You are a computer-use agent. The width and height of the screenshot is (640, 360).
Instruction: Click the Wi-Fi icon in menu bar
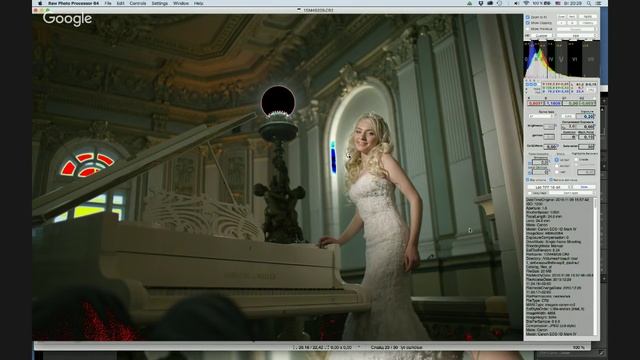526,3
